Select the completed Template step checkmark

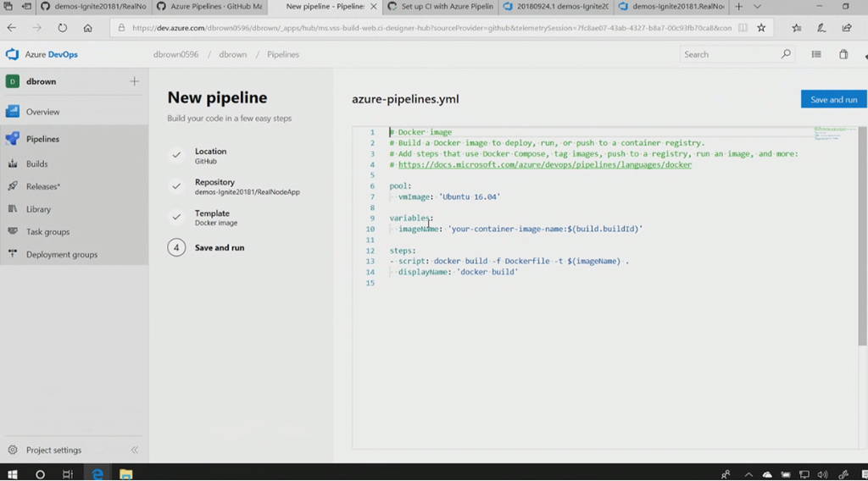pos(176,217)
